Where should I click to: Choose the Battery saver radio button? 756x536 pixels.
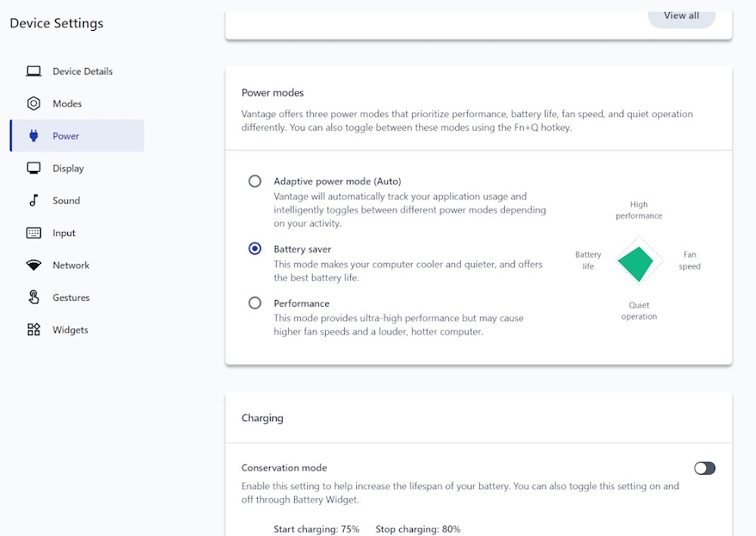pyautogui.click(x=255, y=249)
